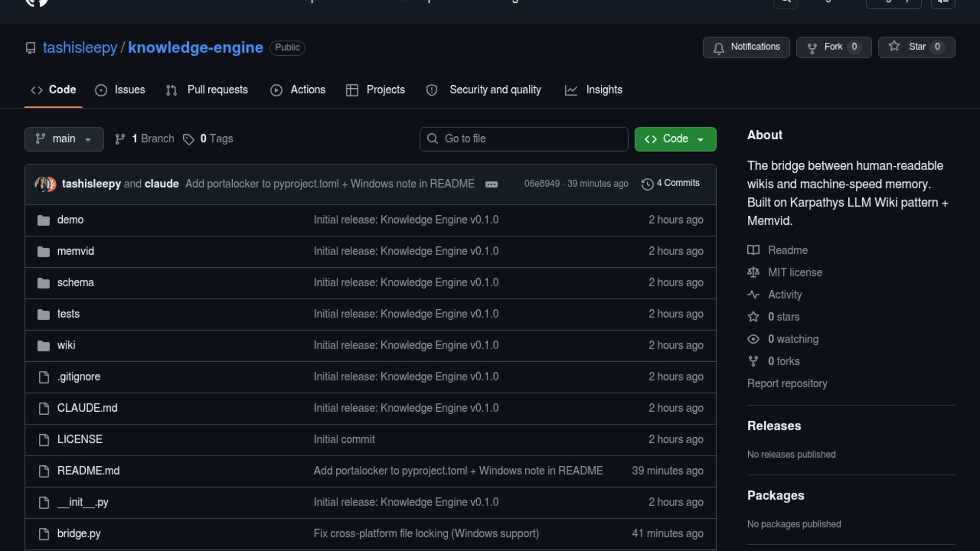The image size is (980, 551).
Task: Open the main branch dropdown
Action: pos(64,139)
